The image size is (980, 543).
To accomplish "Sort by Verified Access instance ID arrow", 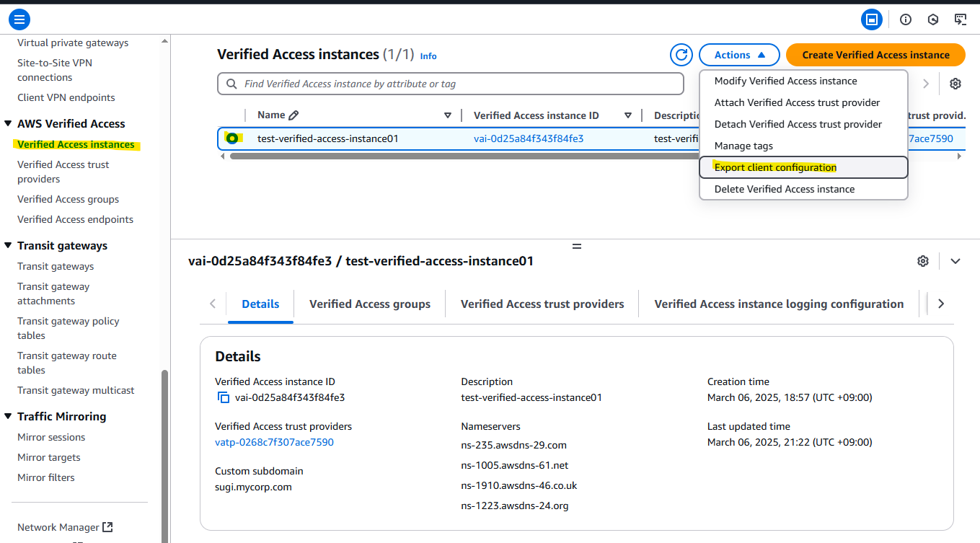I will coord(628,115).
